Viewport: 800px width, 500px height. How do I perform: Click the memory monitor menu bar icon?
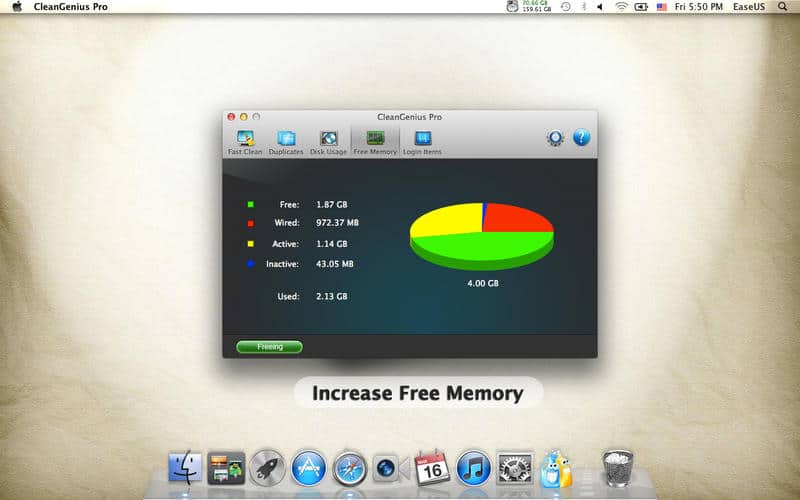(x=529, y=7)
